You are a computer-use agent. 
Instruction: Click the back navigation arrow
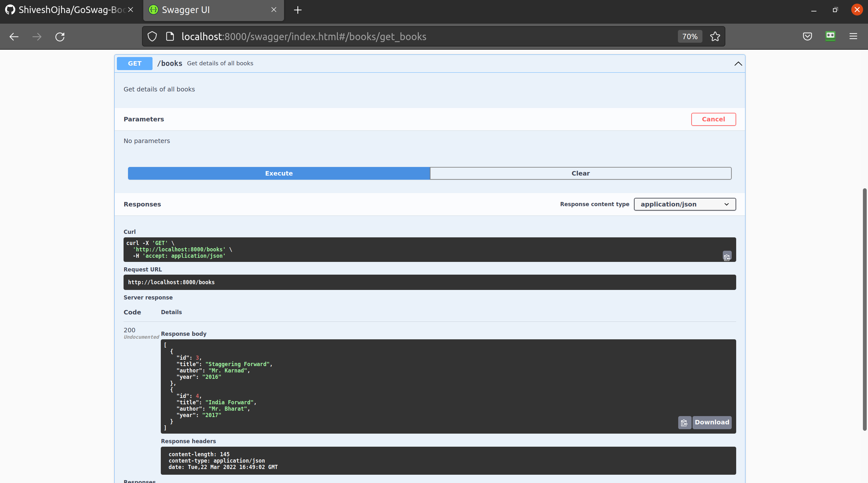coord(13,37)
